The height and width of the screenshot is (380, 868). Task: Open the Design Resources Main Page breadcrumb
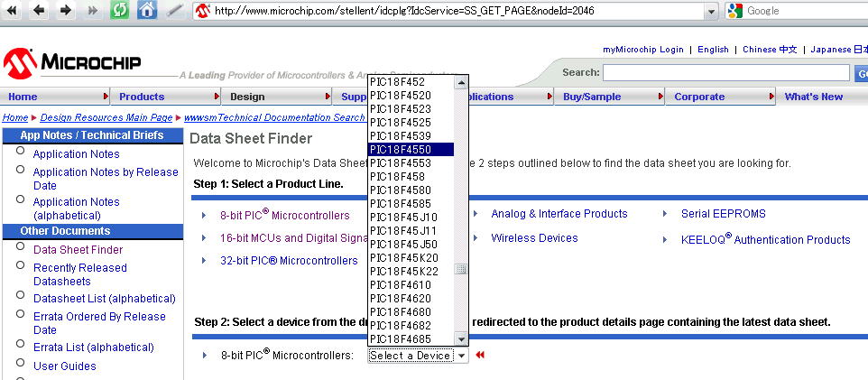pyautogui.click(x=106, y=117)
